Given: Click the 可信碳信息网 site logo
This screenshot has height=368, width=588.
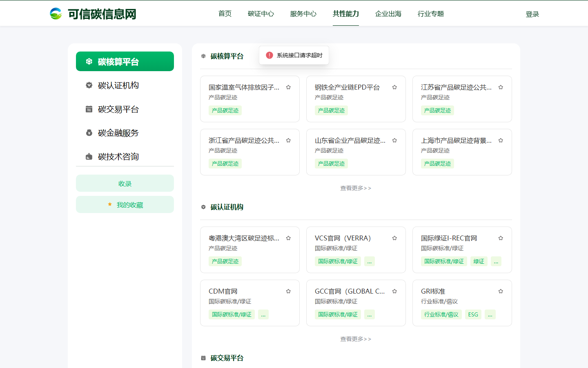Looking at the screenshot, I should [93, 14].
